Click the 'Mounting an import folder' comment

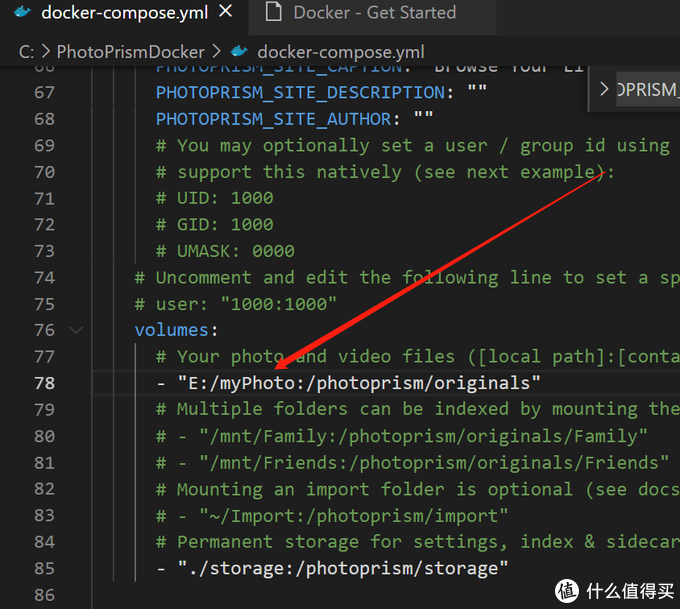[x=418, y=489]
